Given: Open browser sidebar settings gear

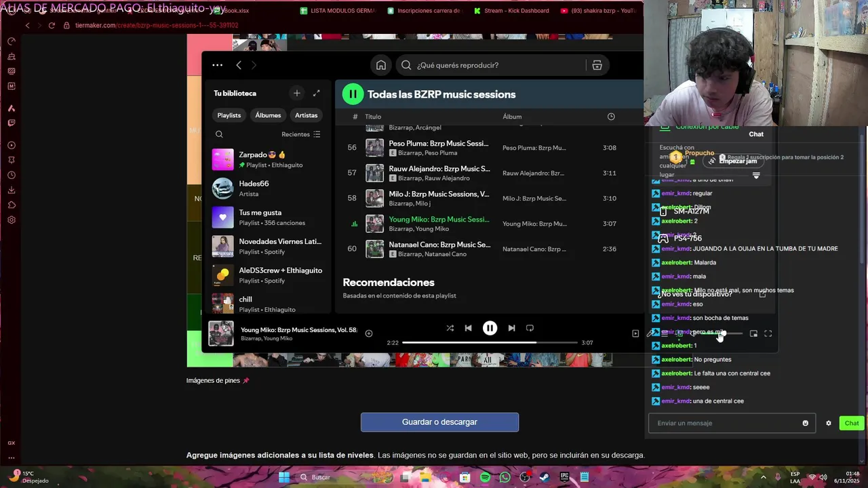Looking at the screenshot, I should pos(12,220).
